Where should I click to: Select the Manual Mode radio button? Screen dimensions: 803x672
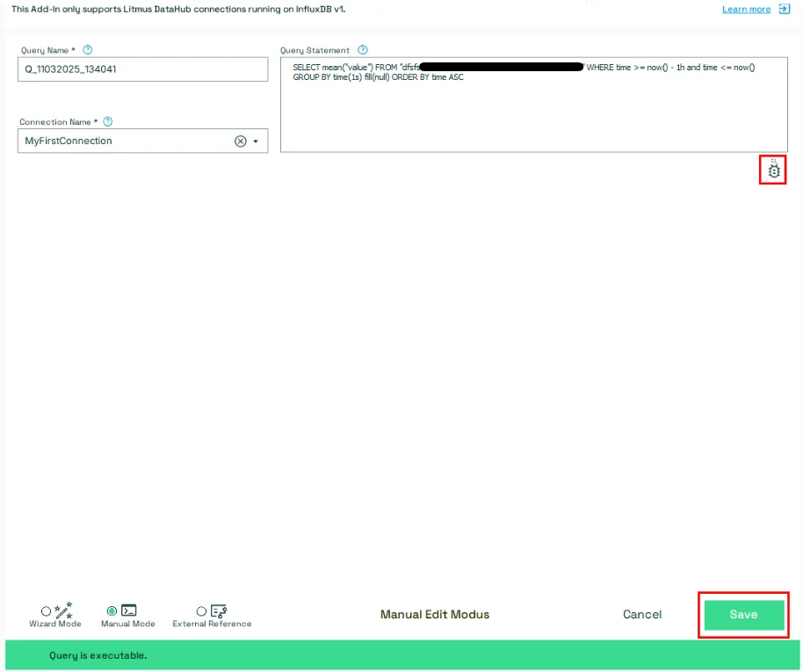coord(112,611)
